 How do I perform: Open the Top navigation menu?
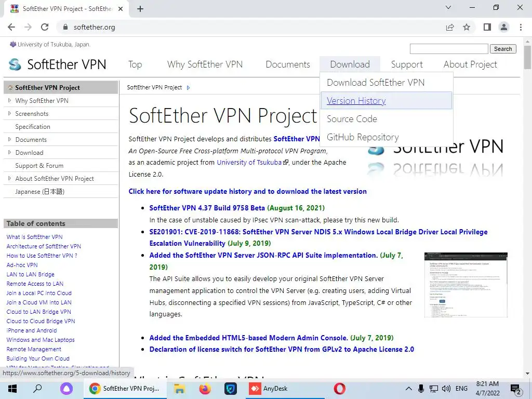click(135, 64)
